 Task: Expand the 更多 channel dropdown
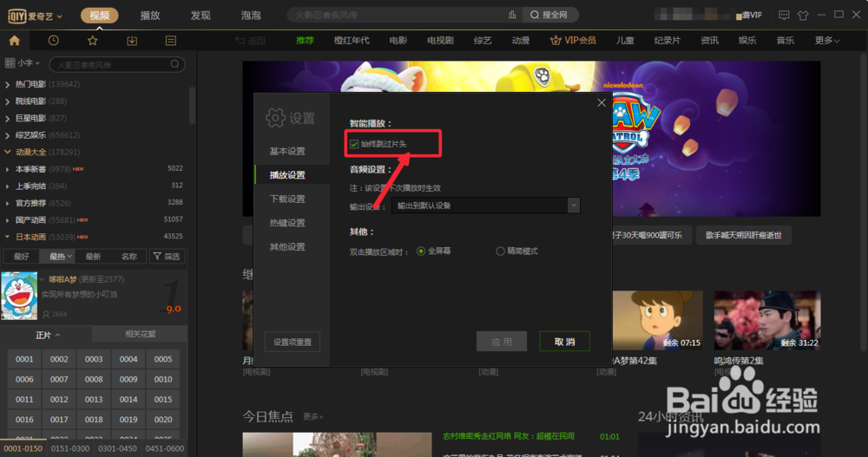[827, 41]
